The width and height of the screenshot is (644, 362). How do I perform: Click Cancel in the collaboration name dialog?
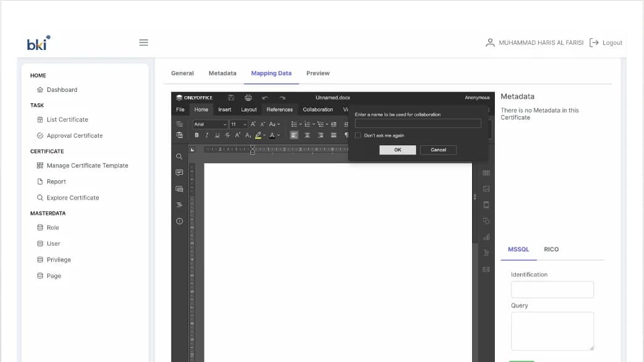[x=438, y=150]
